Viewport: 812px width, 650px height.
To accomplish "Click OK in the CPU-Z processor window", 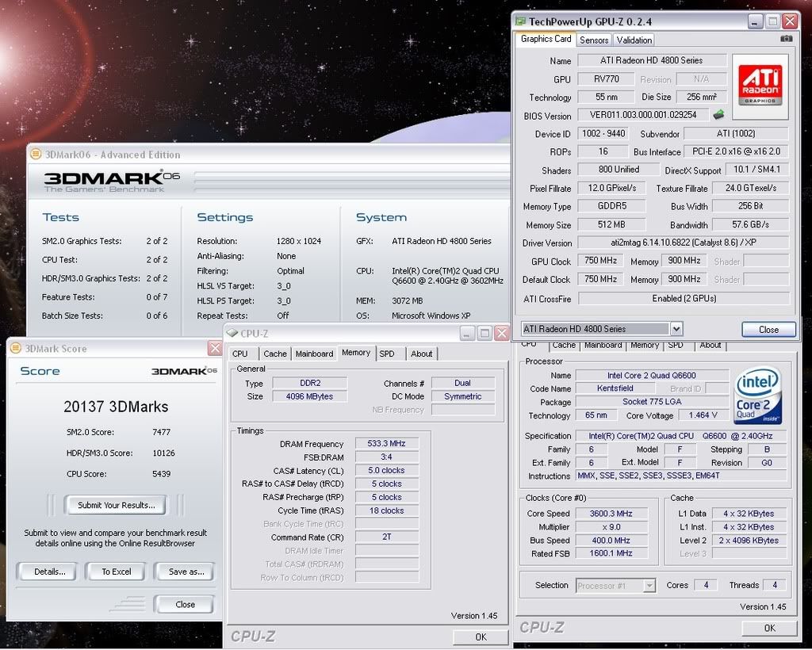I will 769,628.
